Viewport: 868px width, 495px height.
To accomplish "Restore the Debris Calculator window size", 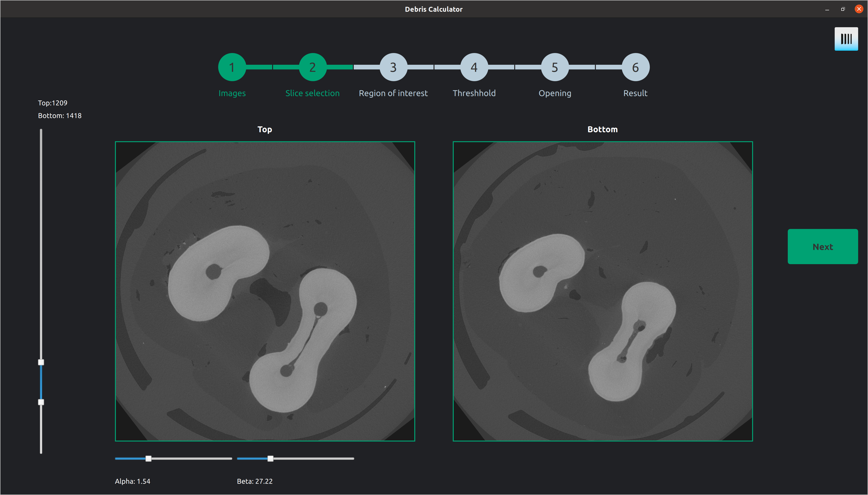I will [843, 9].
